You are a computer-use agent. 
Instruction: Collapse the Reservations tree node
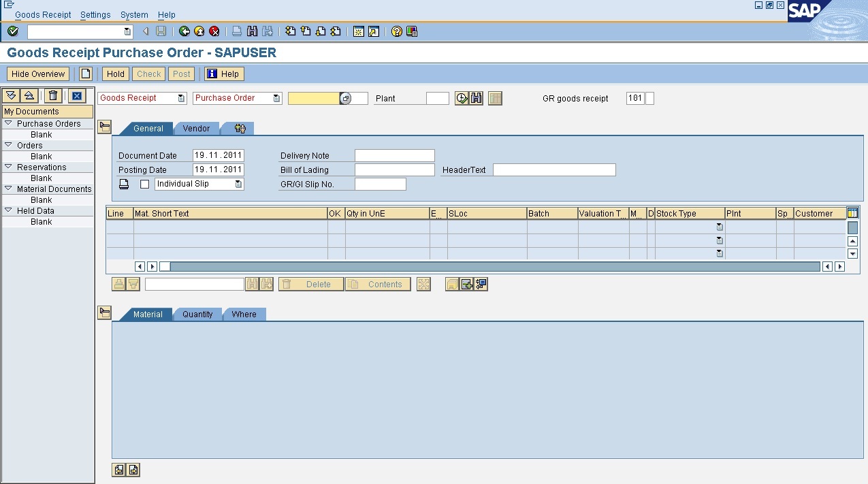pos(9,167)
